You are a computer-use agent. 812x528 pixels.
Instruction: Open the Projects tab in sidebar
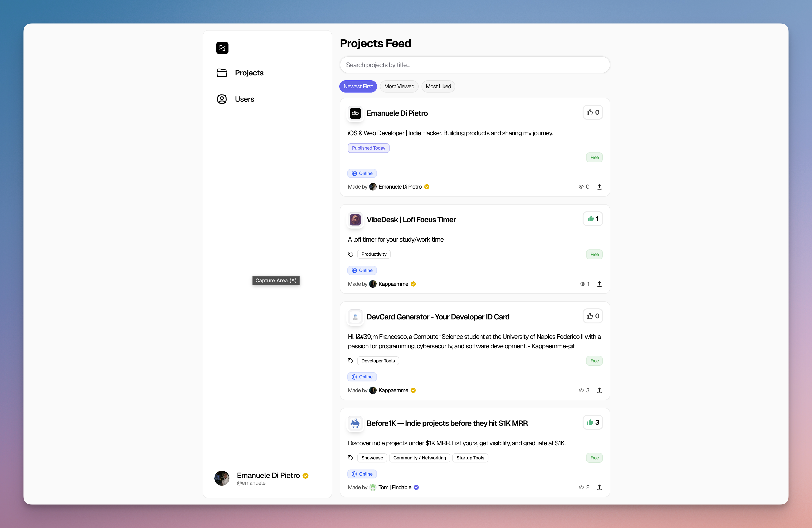pos(249,73)
